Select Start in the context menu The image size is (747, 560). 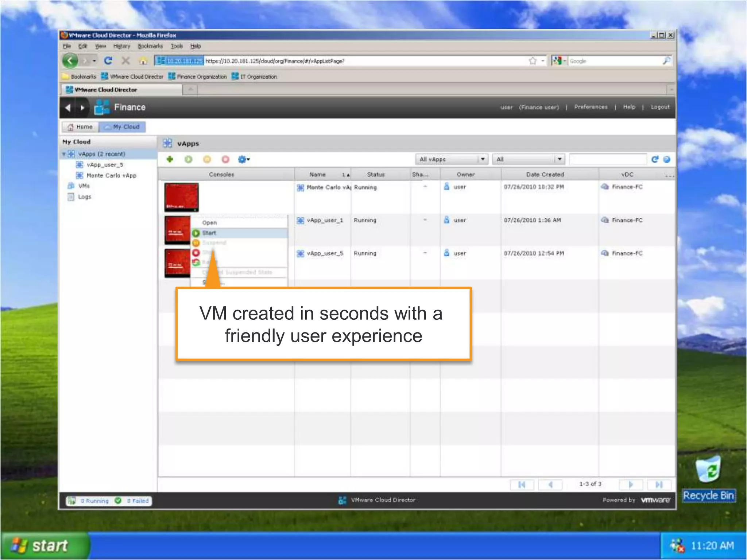pyautogui.click(x=240, y=233)
